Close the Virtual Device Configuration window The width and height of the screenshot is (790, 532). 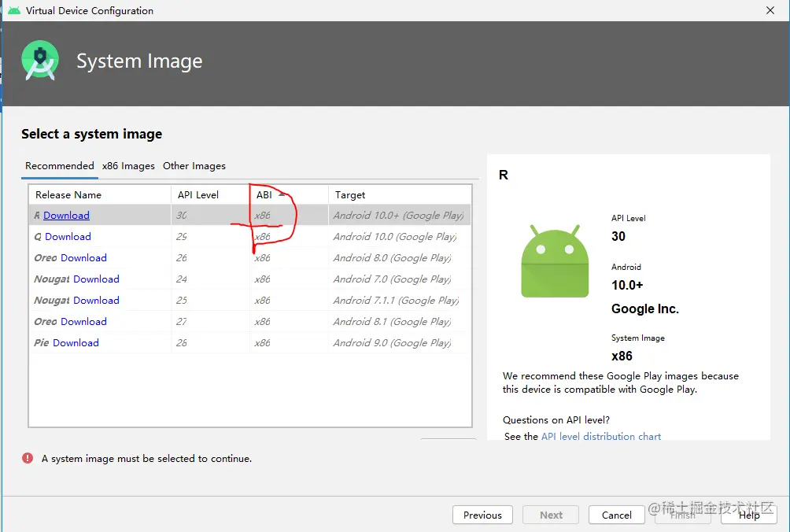point(770,10)
